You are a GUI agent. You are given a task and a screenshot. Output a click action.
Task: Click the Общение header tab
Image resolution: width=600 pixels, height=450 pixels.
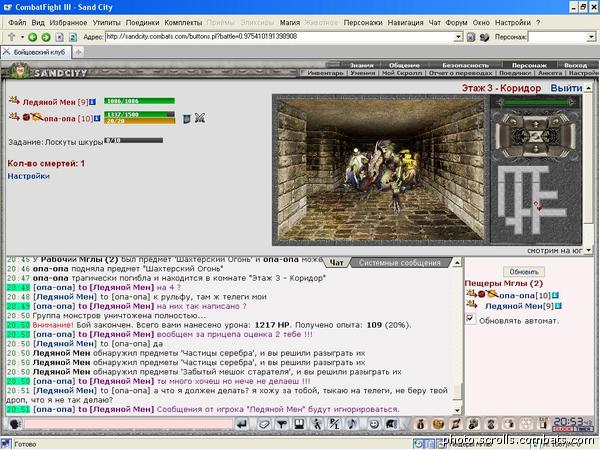coord(404,65)
